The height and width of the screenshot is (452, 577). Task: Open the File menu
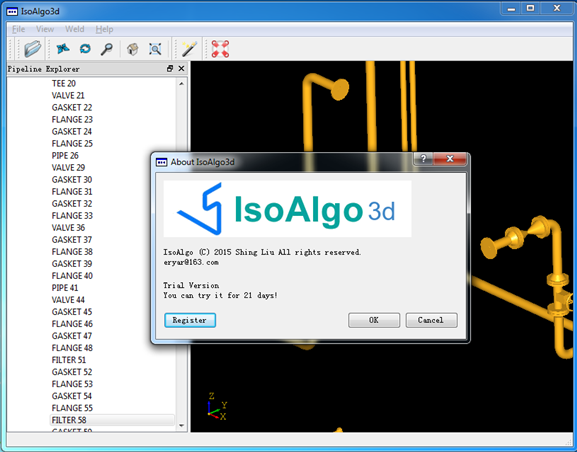(x=18, y=29)
